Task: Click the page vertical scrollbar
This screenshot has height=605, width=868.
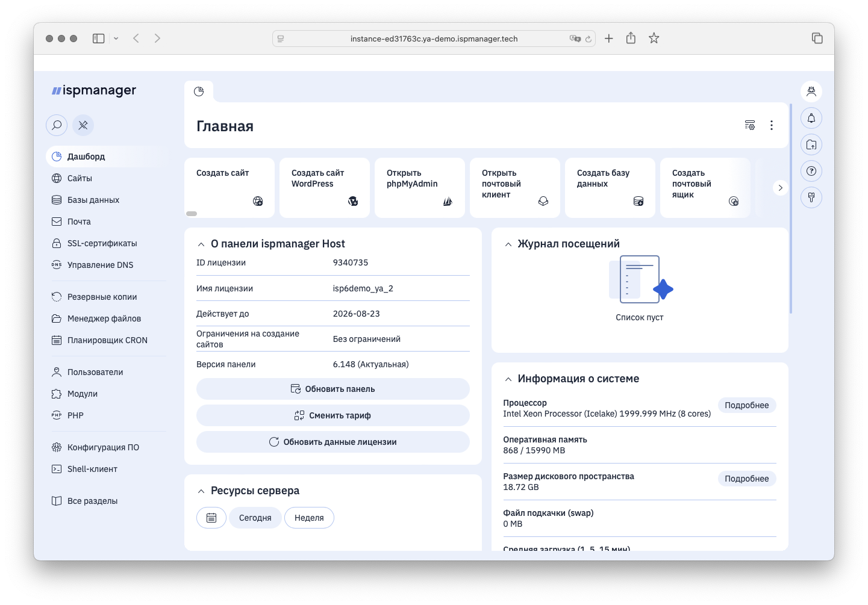Action: click(791, 208)
